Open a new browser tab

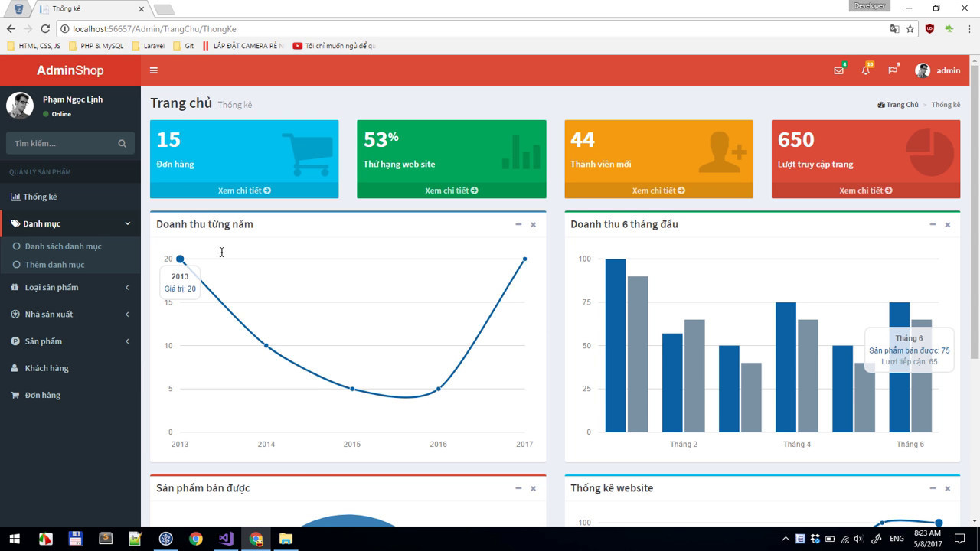[164, 9]
